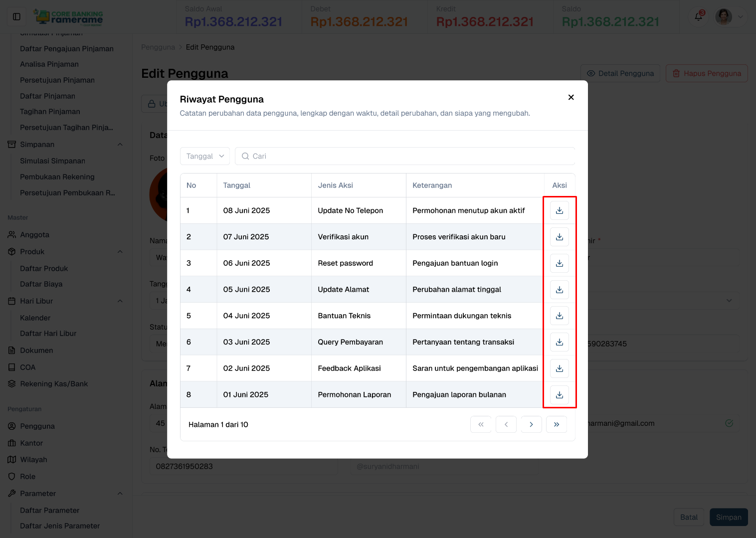Download the Update No Telepon history record
The height and width of the screenshot is (538, 756).
[560, 210]
